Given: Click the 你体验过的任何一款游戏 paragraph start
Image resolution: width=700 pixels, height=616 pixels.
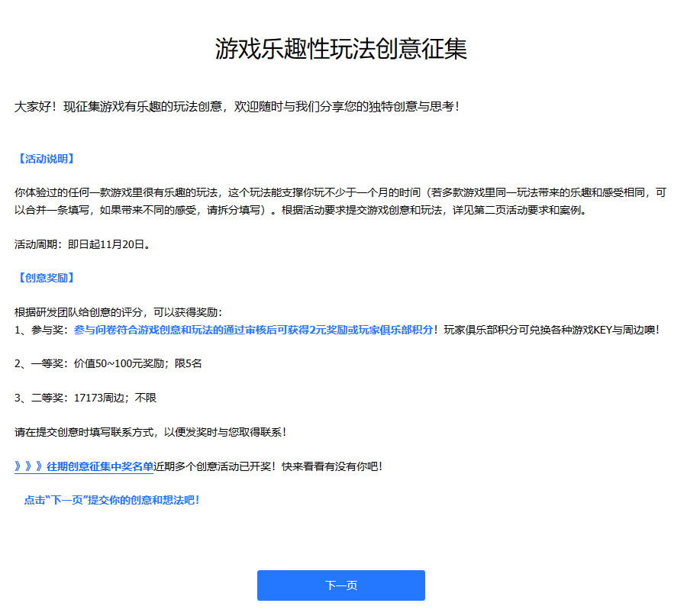Looking at the screenshot, I should point(340,202).
